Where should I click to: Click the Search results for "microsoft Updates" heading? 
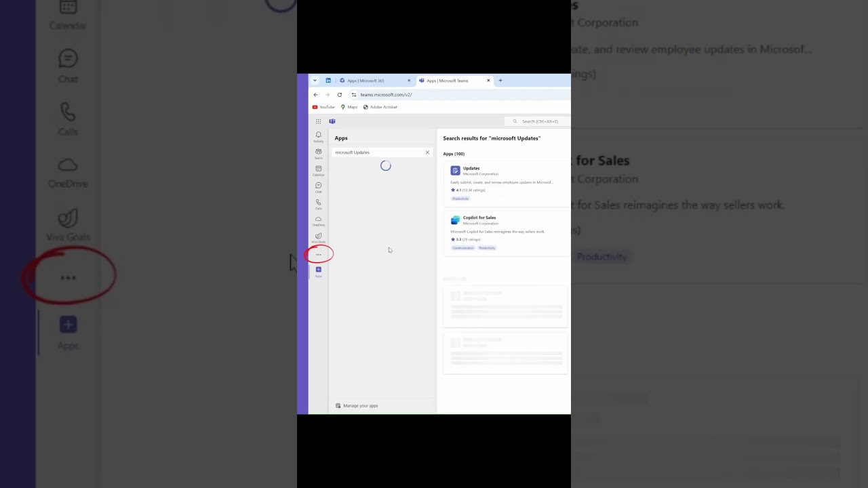click(x=492, y=138)
